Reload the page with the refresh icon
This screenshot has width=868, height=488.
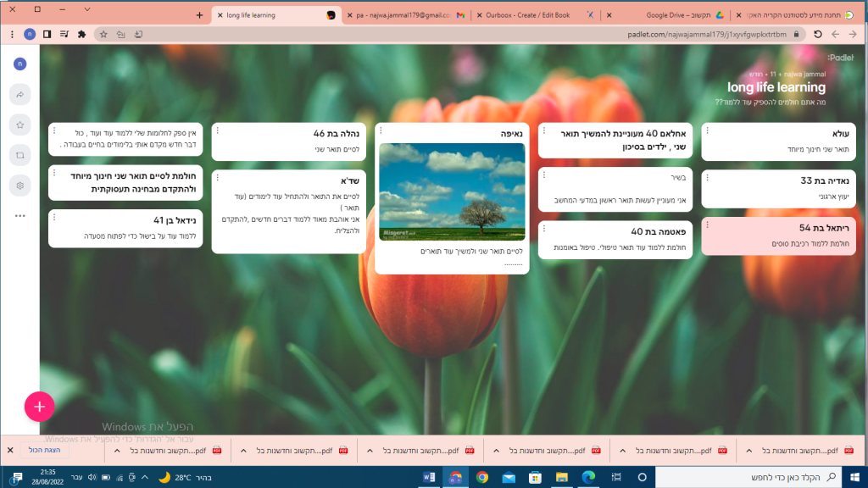(x=818, y=35)
